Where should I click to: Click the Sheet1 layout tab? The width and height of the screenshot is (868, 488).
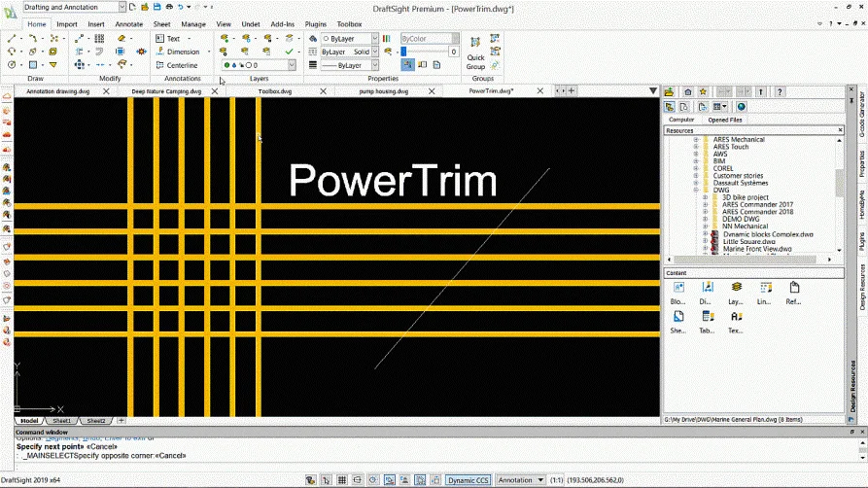point(61,421)
